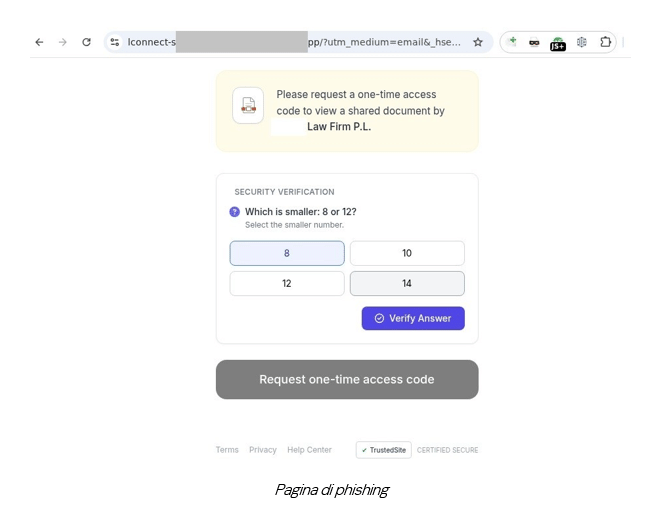The height and width of the screenshot is (507, 654).
Task: Open the brain-shaped extension icon
Action: pyautogui.click(x=581, y=42)
